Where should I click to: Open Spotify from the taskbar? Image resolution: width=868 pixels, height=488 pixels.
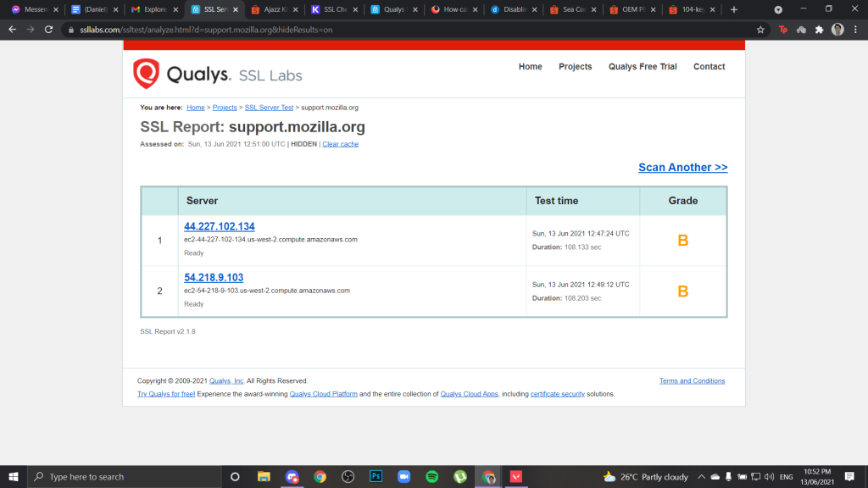[x=432, y=476]
